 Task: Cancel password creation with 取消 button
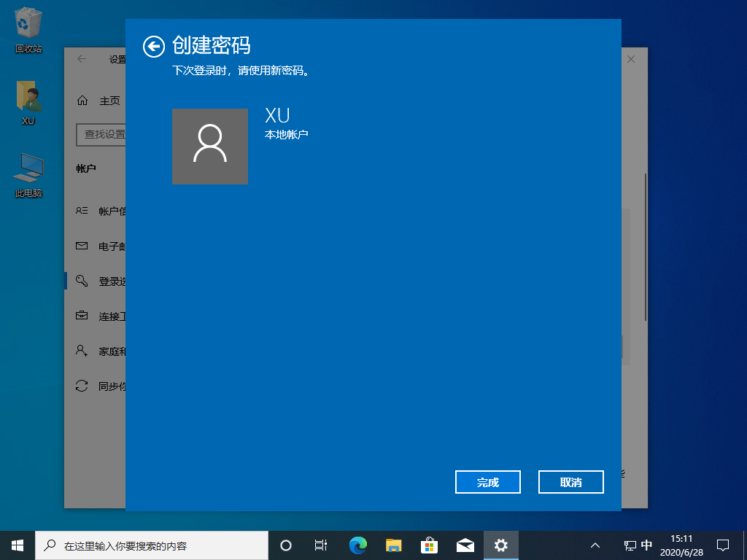(x=570, y=481)
